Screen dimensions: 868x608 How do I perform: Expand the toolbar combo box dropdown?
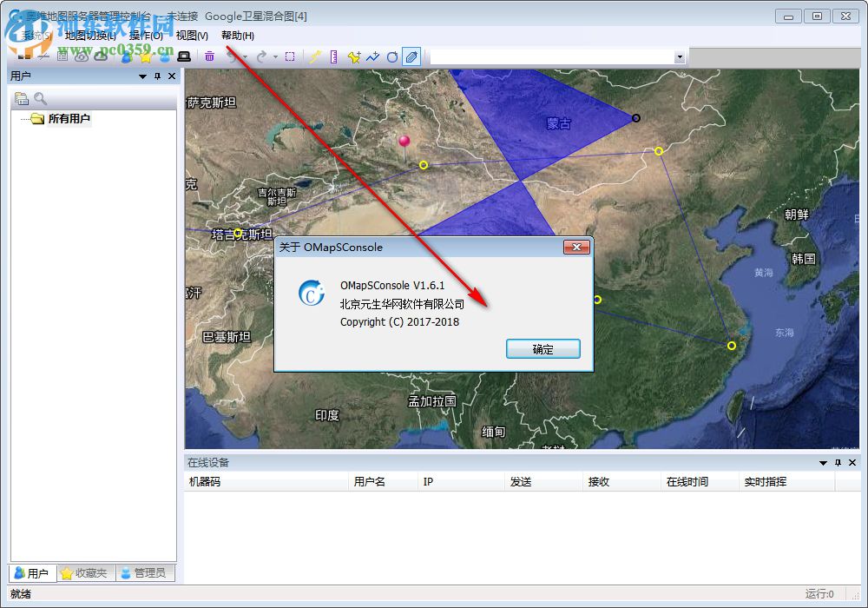tap(680, 56)
